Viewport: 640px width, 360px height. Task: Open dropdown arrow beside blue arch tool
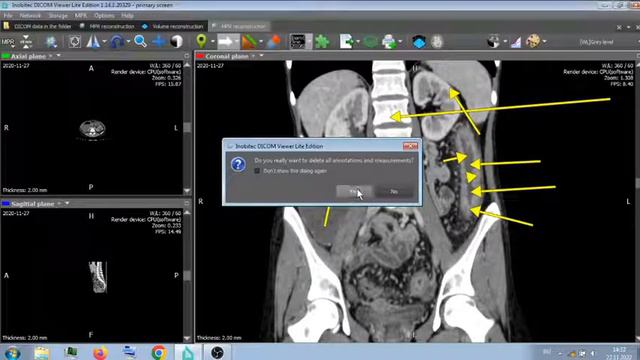tap(128, 42)
